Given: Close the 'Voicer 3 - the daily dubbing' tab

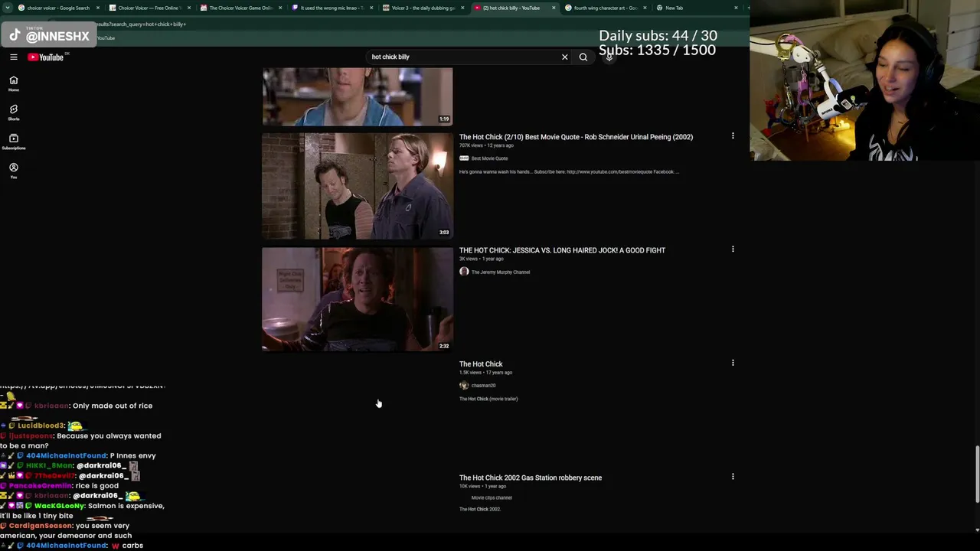Looking at the screenshot, I should click(462, 8).
